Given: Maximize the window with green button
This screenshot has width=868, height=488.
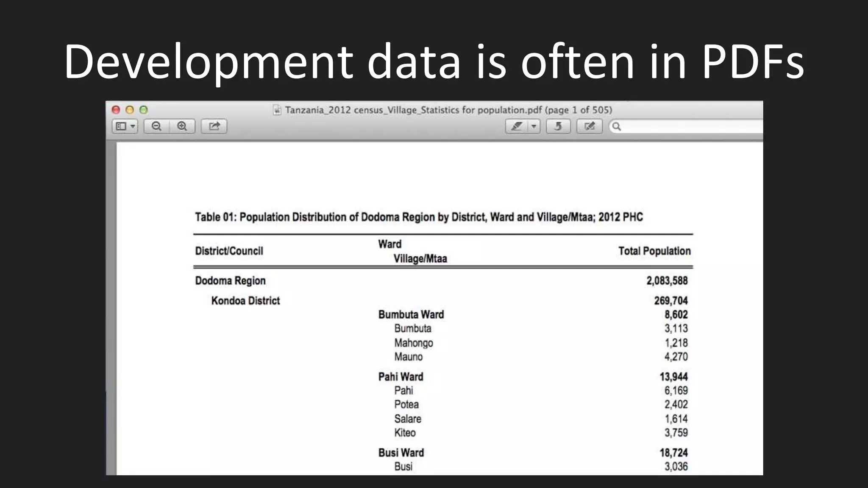Looking at the screenshot, I should [144, 110].
